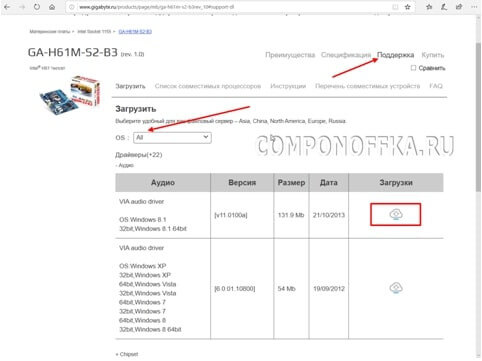Viewport: 482px width, 361px height.
Task: Click the 21/10/2013 date cell
Action: (x=329, y=215)
